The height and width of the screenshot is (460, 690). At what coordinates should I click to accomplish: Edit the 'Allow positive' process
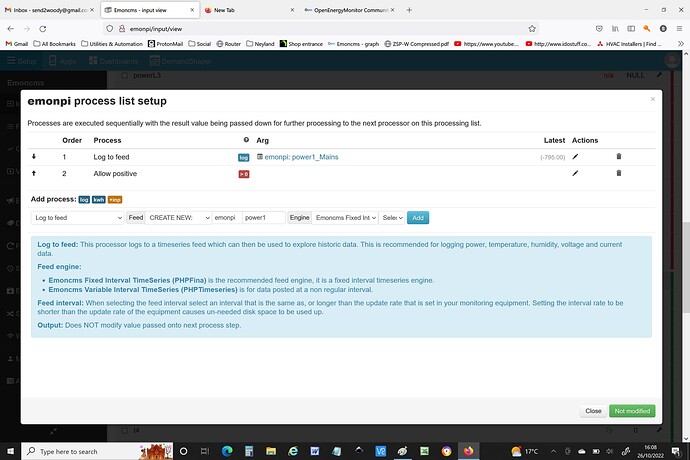575,173
